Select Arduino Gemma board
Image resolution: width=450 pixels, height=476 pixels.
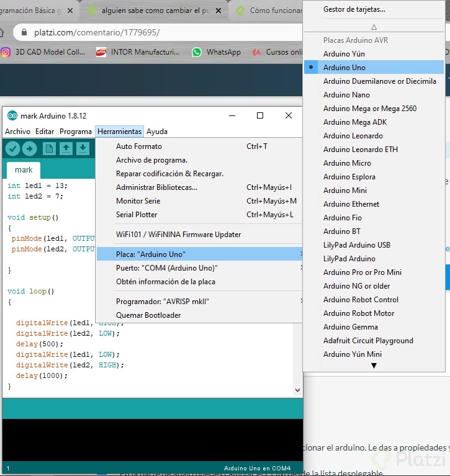[x=374, y=327]
